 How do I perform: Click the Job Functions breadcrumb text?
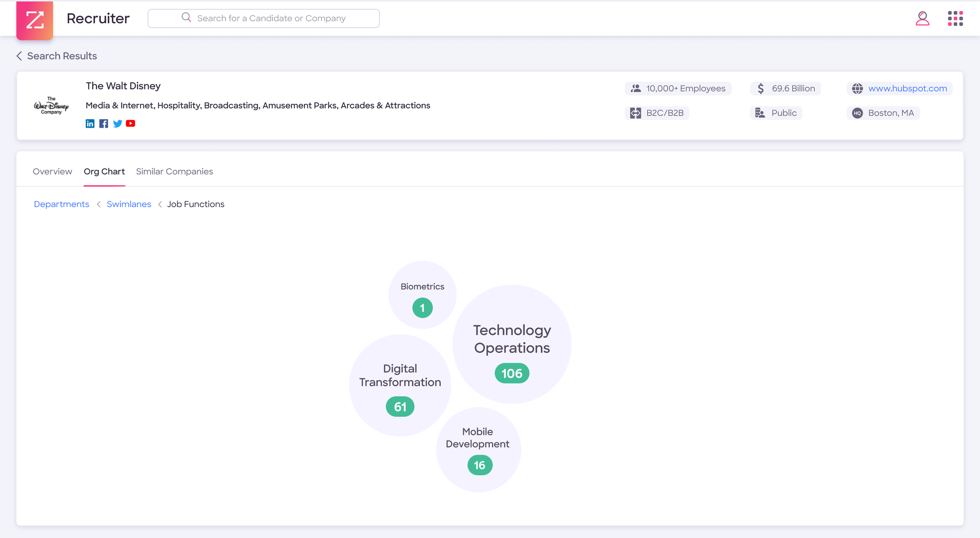point(196,204)
